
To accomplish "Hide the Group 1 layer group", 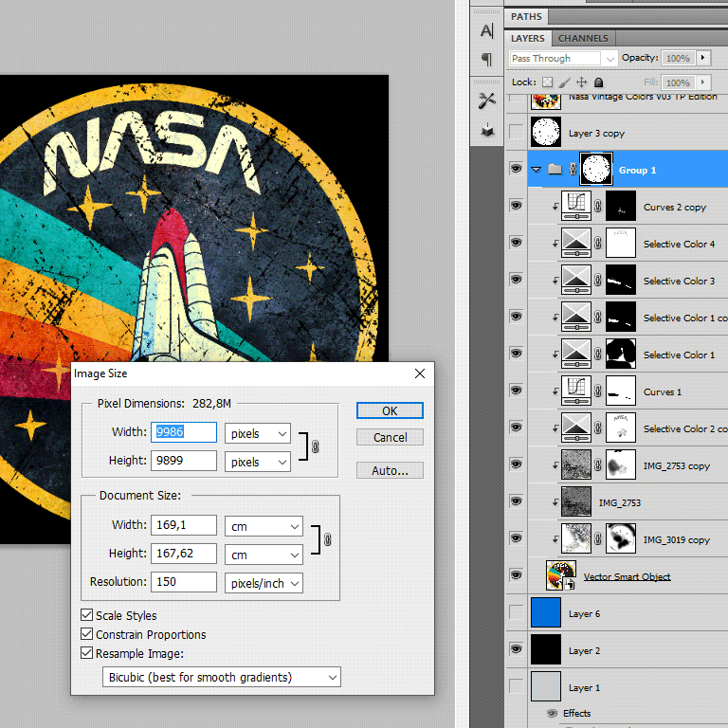I will (x=516, y=168).
